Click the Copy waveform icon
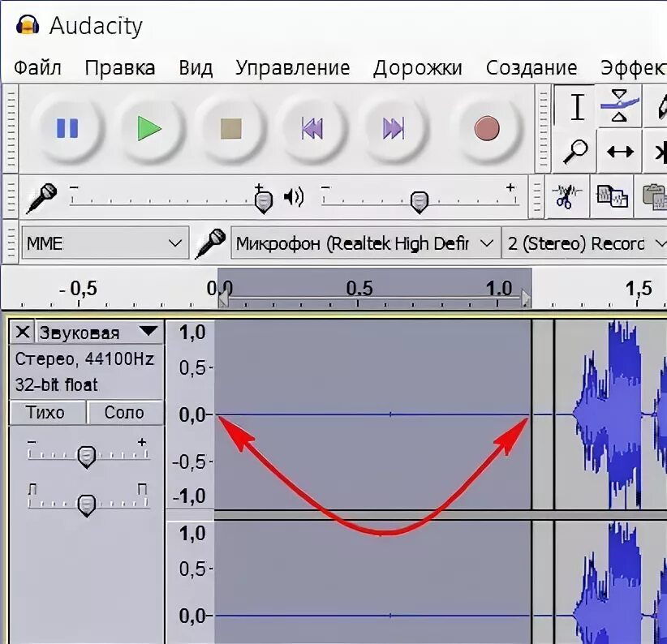Image resolution: width=667 pixels, height=644 pixels. (x=612, y=195)
